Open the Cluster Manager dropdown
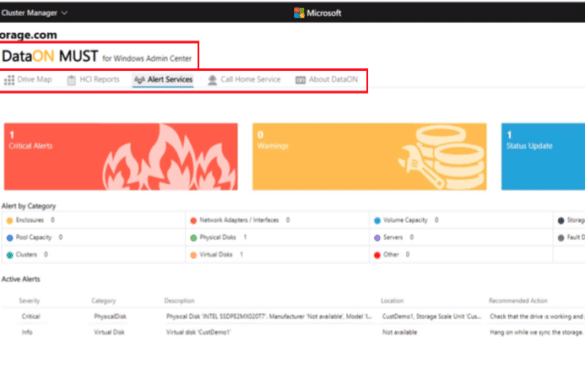The height and width of the screenshot is (390, 585). pyautogui.click(x=34, y=13)
